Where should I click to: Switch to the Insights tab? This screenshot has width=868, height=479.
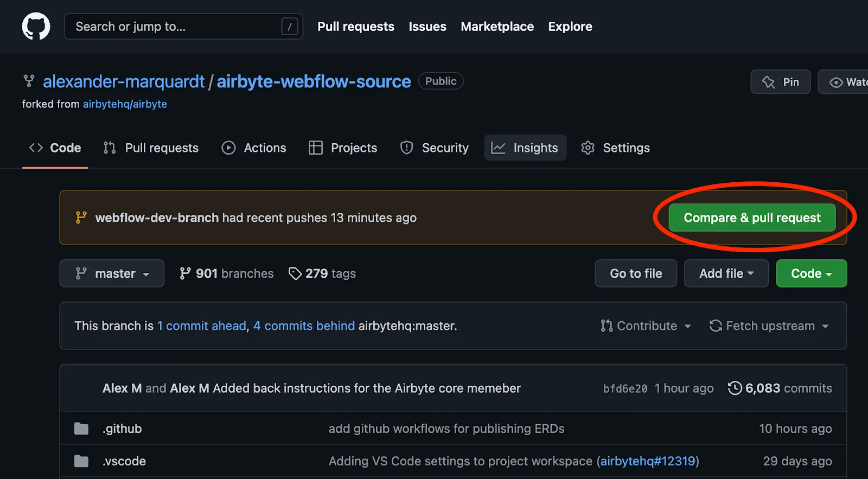[525, 148]
